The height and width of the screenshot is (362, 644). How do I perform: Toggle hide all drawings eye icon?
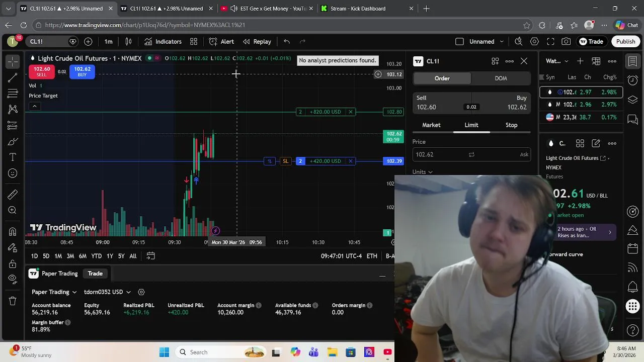tap(13, 280)
